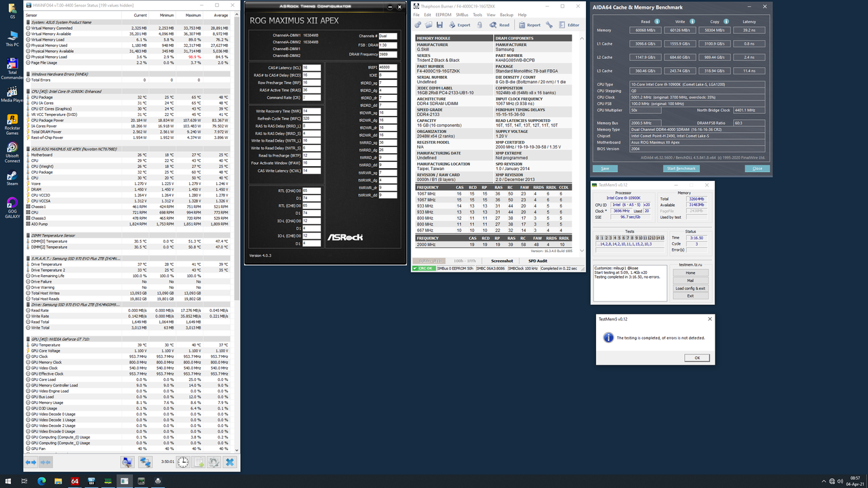The height and width of the screenshot is (488, 868).
Task: Click DRAM Frequency field in Timing Configurator
Action: click(389, 54)
